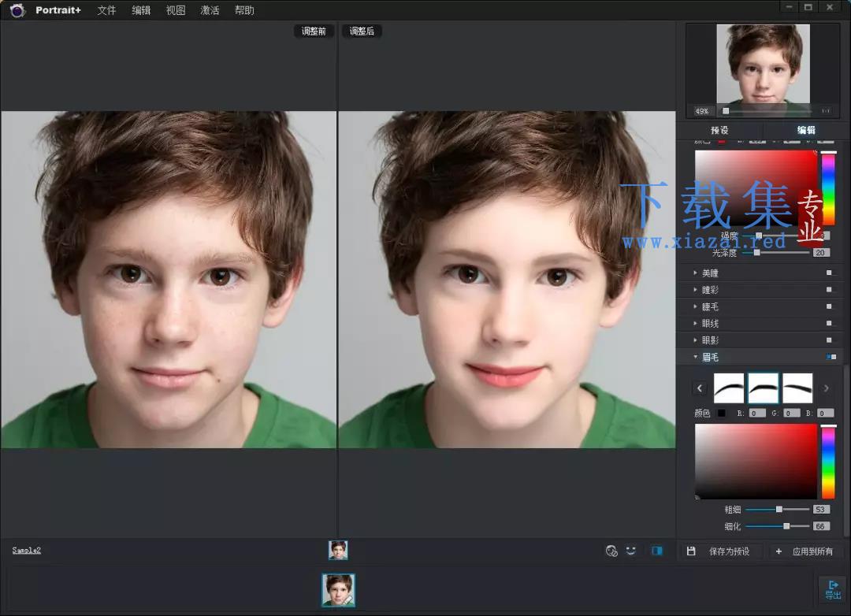Screen dimensions: 851x616
Task: Click the after (adjusted) portrait image
Action: click(507, 280)
